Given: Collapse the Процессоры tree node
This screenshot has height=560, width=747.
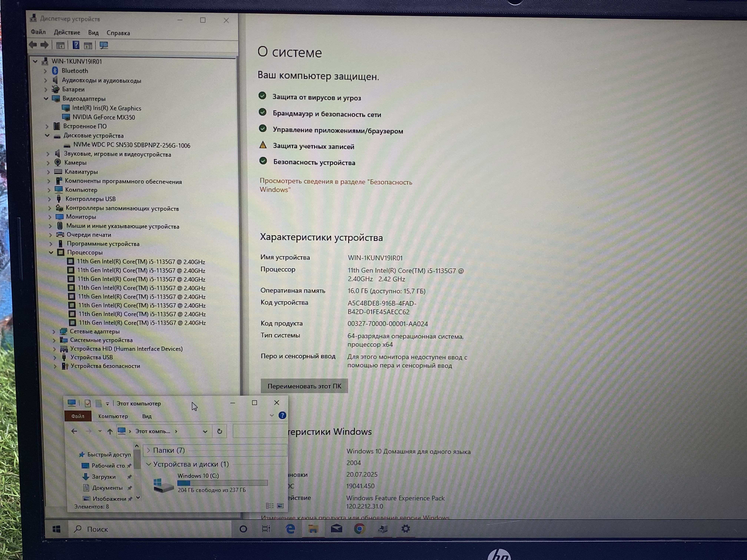Looking at the screenshot, I should 51,252.
